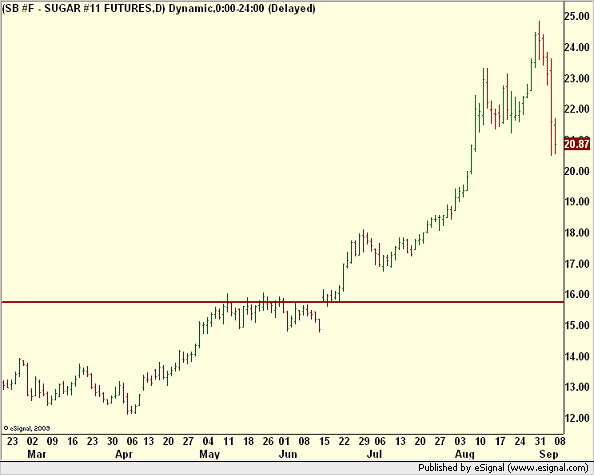The image size is (594, 475).
Task: Click the 17.00 price axis label
Action: (577, 264)
